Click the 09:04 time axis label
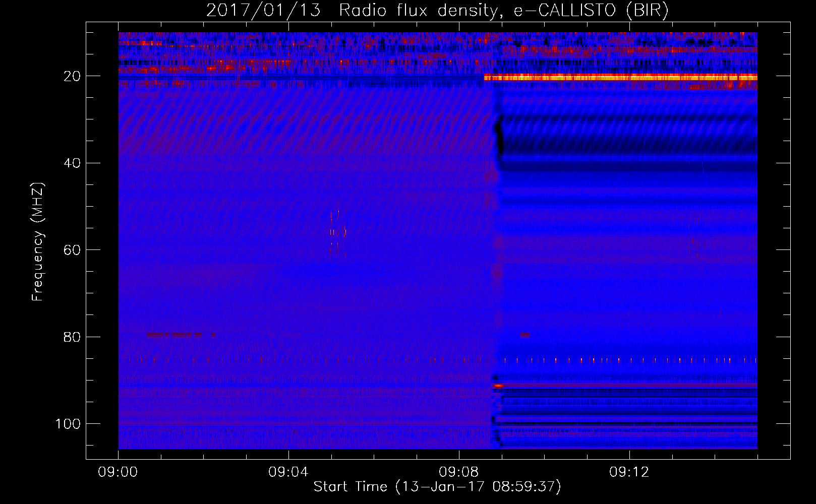The width and height of the screenshot is (816, 504). (x=288, y=472)
